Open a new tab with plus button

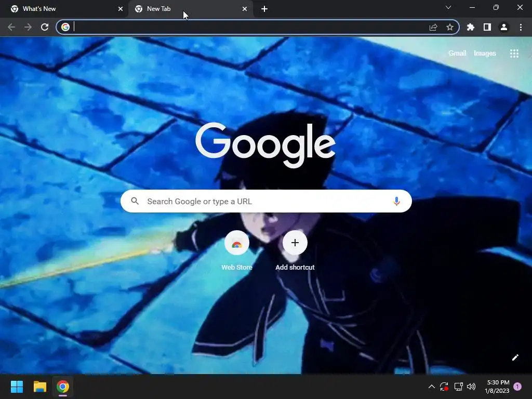(264, 9)
